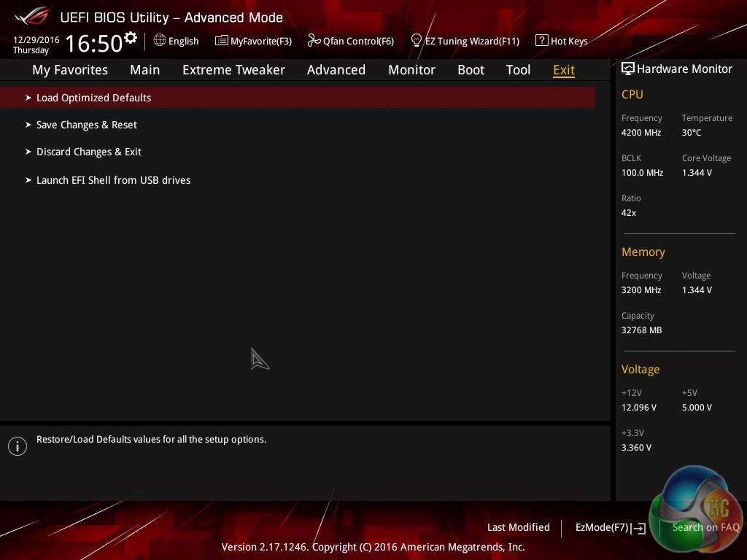Open Qfan Control(F6)

click(358, 41)
